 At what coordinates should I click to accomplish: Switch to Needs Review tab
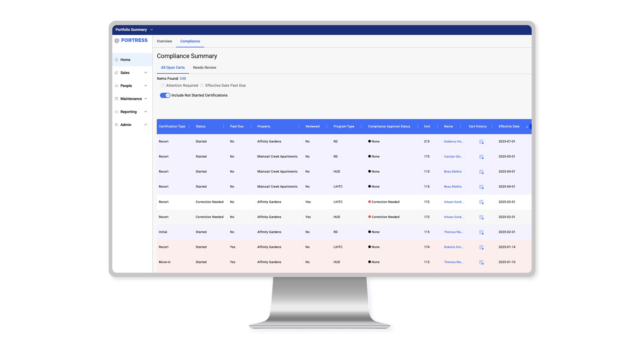click(x=205, y=67)
